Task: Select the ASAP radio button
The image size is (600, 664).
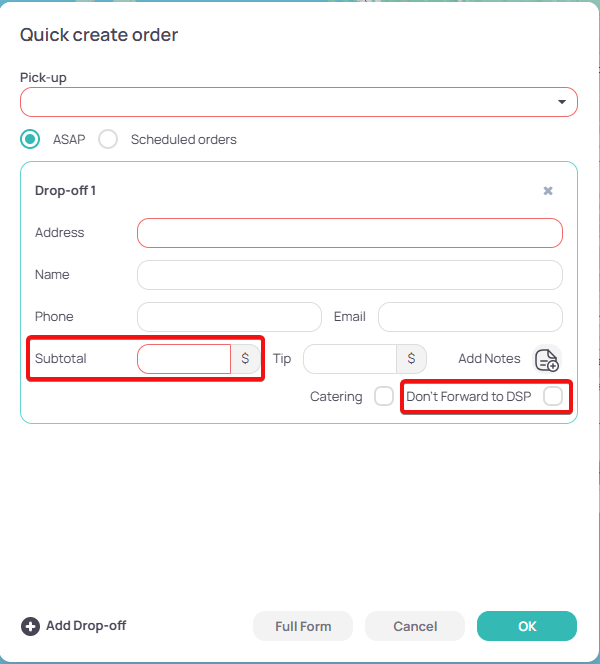Action: pyautogui.click(x=31, y=139)
